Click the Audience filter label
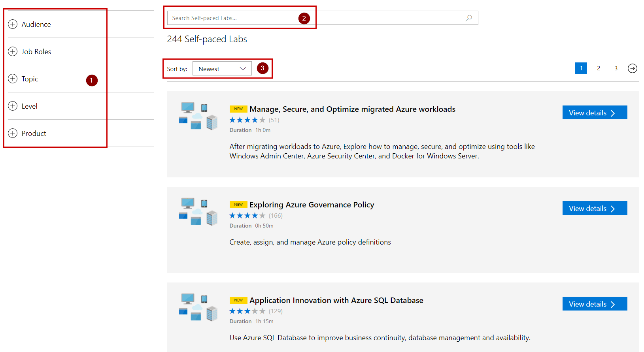 (36, 24)
